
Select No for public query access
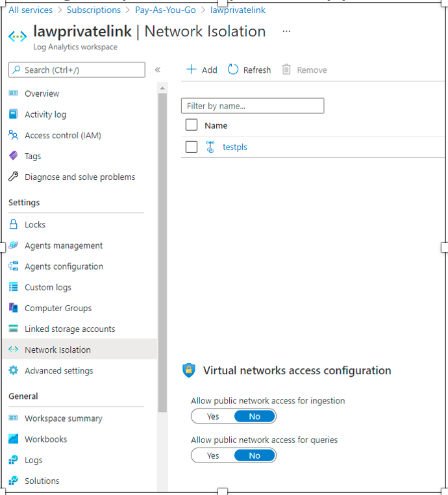click(x=255, y=455)
